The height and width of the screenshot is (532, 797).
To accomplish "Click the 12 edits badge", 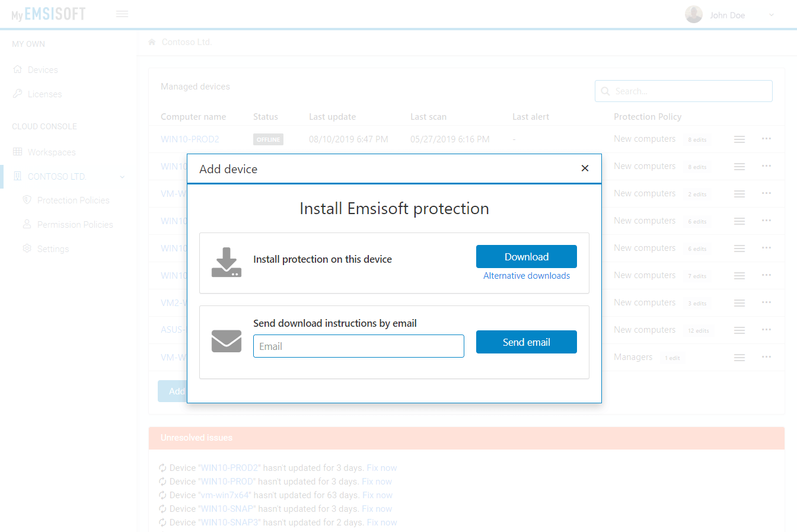I will (x=698, y=330).
